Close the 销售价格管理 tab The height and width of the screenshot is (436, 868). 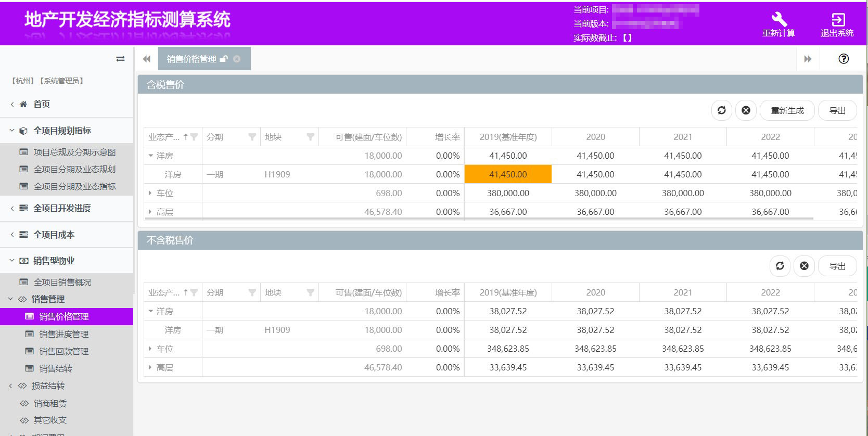coord(237,59)
